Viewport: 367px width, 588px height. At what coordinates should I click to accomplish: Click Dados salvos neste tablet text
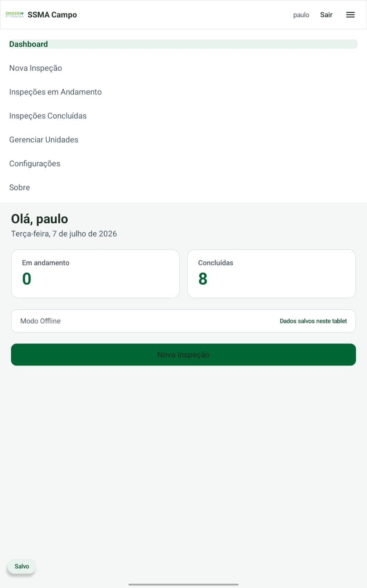click(313, 321)
